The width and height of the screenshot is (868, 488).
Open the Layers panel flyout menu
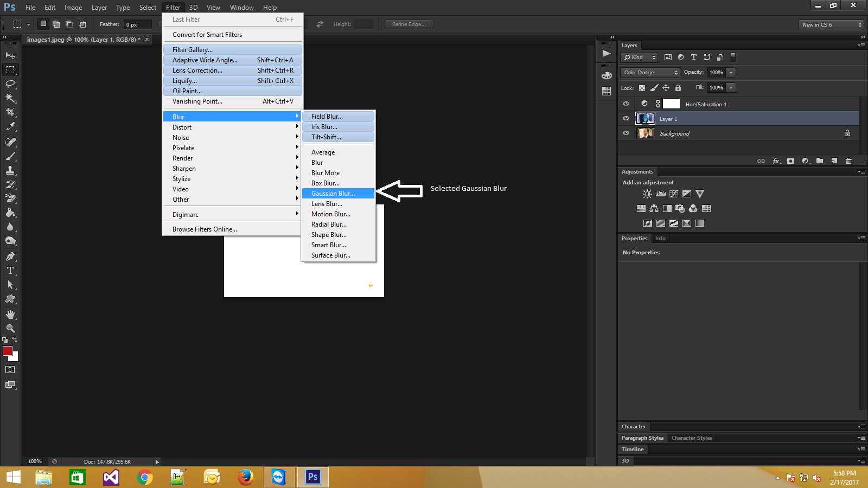861,46
